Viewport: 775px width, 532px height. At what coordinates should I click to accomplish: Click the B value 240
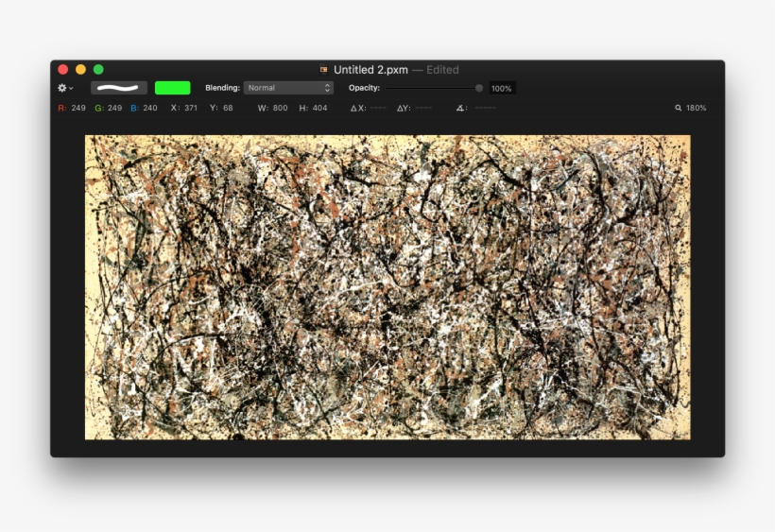click(150, 108)
